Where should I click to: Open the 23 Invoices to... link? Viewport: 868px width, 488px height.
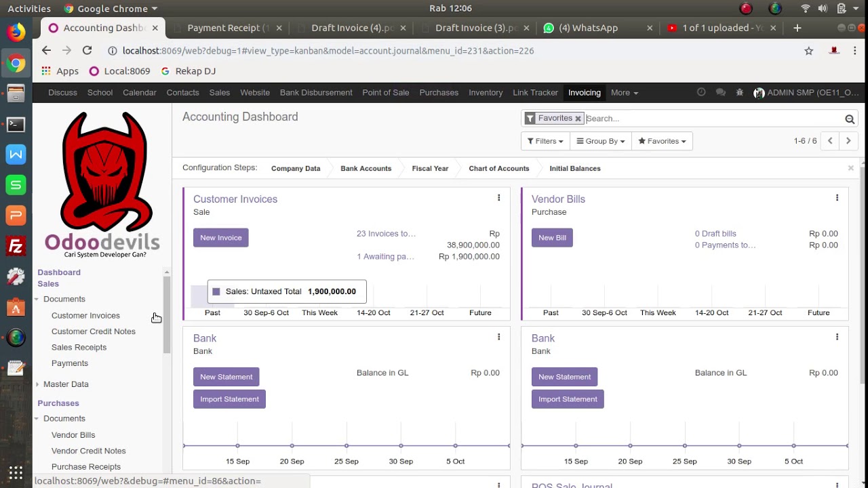point(386,234)
